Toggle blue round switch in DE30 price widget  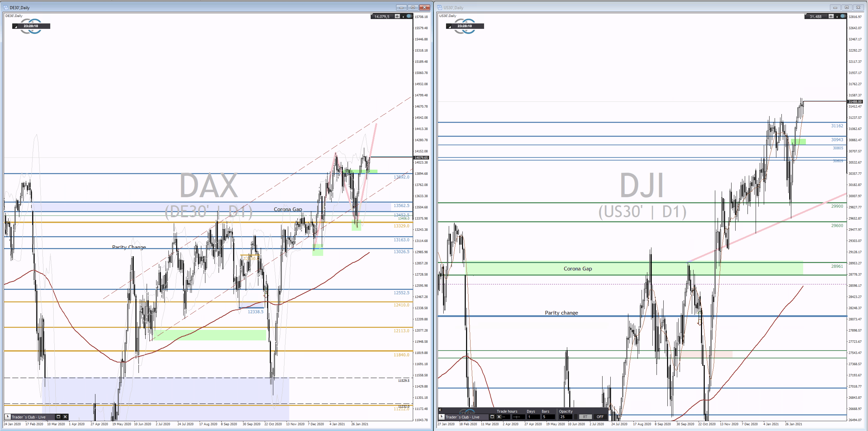(x=409, y=16)
